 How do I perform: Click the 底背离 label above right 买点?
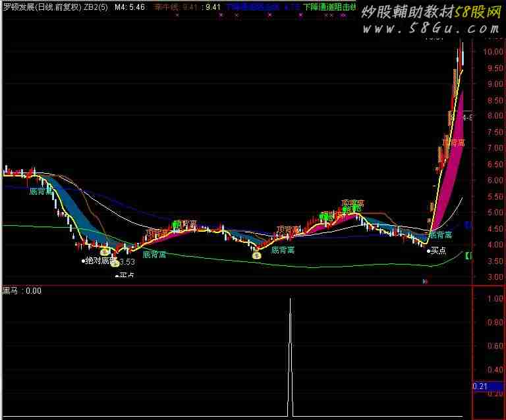pyautogui.click(x=441, y=235)
